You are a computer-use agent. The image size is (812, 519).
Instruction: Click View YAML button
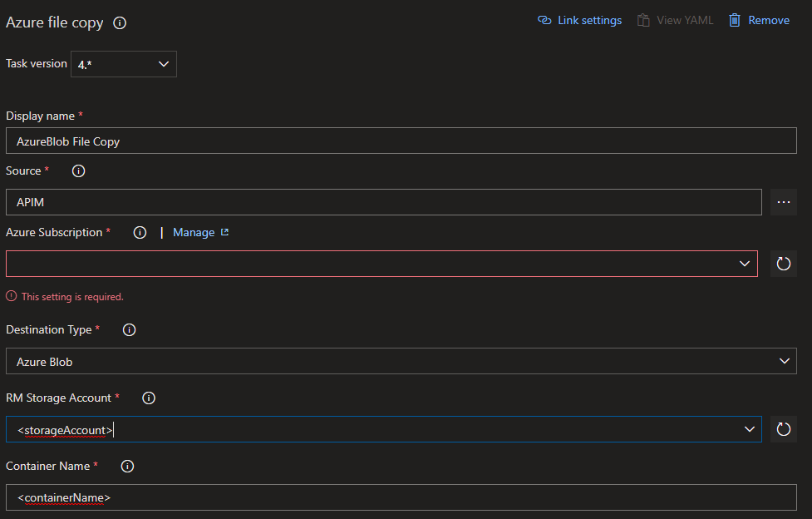675,21
